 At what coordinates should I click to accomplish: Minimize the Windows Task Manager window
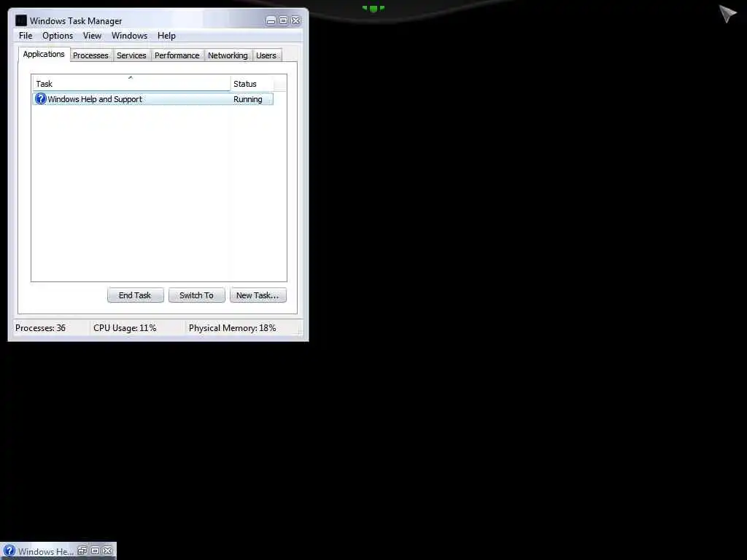pyautogui.click(x=271, y=20)
